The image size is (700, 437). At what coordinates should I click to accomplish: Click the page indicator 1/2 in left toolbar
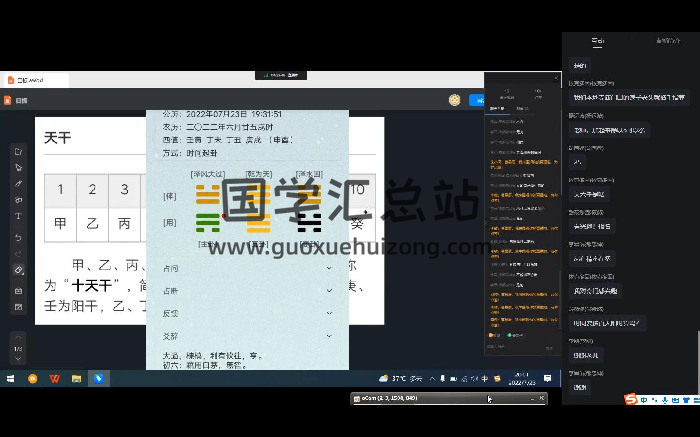[18, 349]
